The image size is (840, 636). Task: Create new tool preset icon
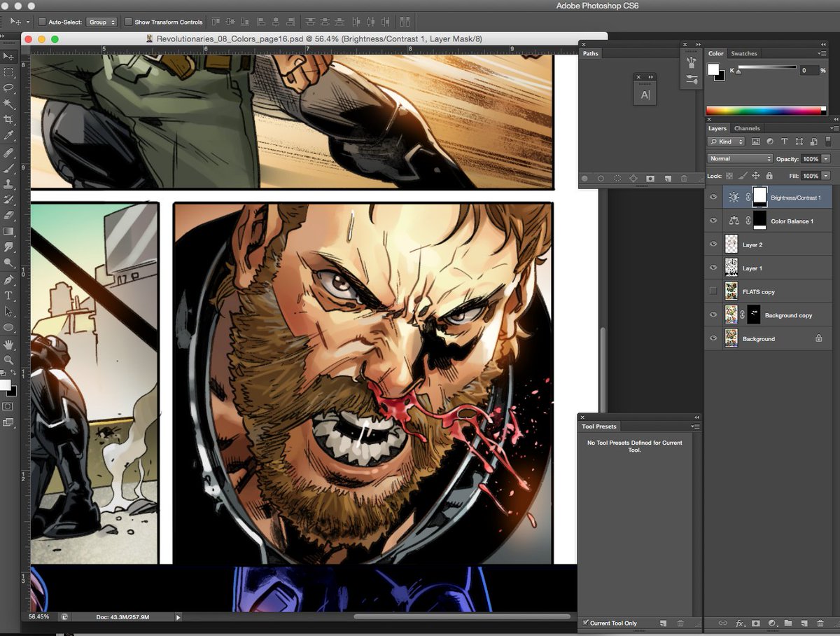coord(664,623)
